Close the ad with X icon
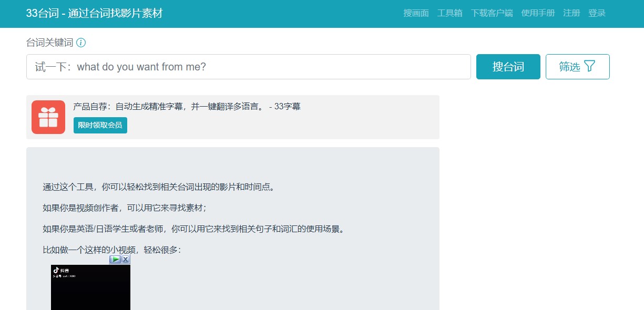Screen dimensions: 644x310 pyautogui.click(x=126, y=260)
